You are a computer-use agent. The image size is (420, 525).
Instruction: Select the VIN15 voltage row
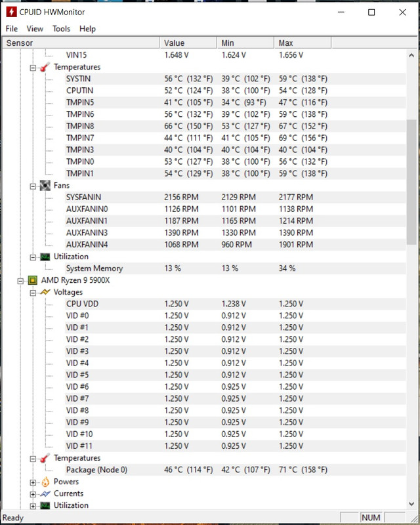pyautogui.click(x=236, y=55)
